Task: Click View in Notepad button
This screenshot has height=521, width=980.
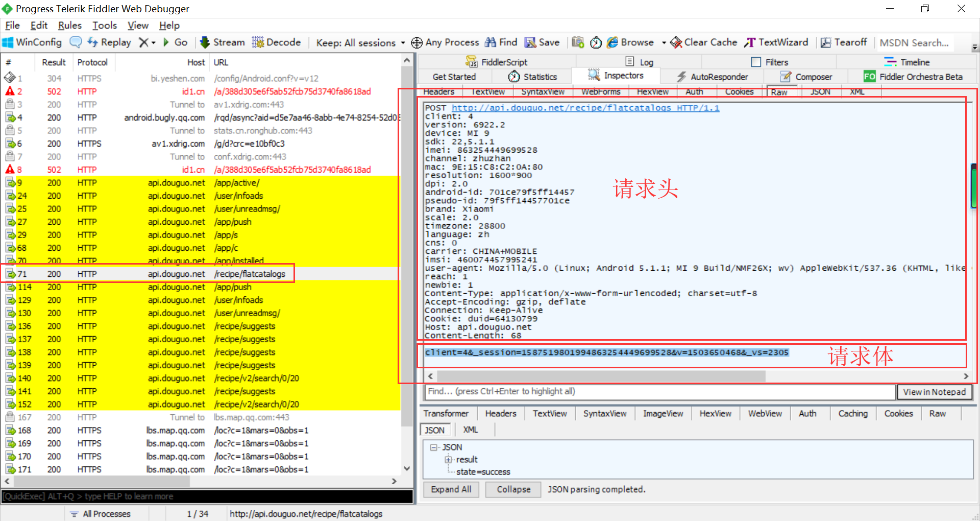Action: (935, 392)
